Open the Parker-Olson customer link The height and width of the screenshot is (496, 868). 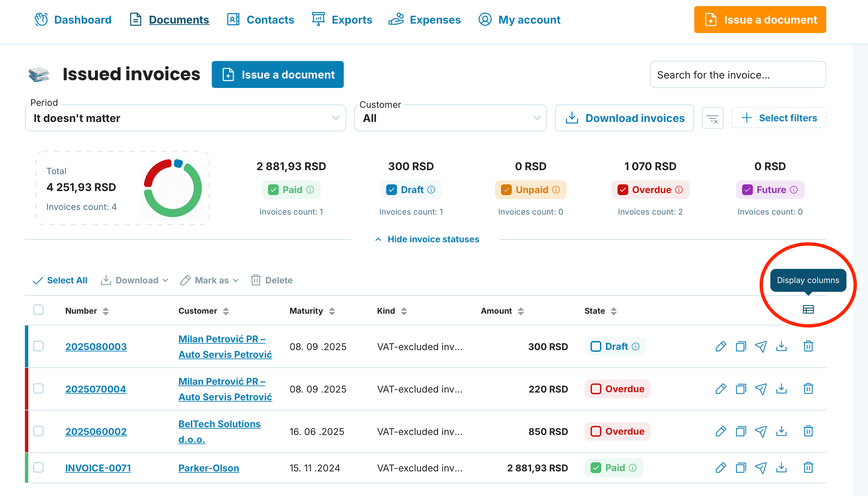pyautogui.click(x=209, y=468)
